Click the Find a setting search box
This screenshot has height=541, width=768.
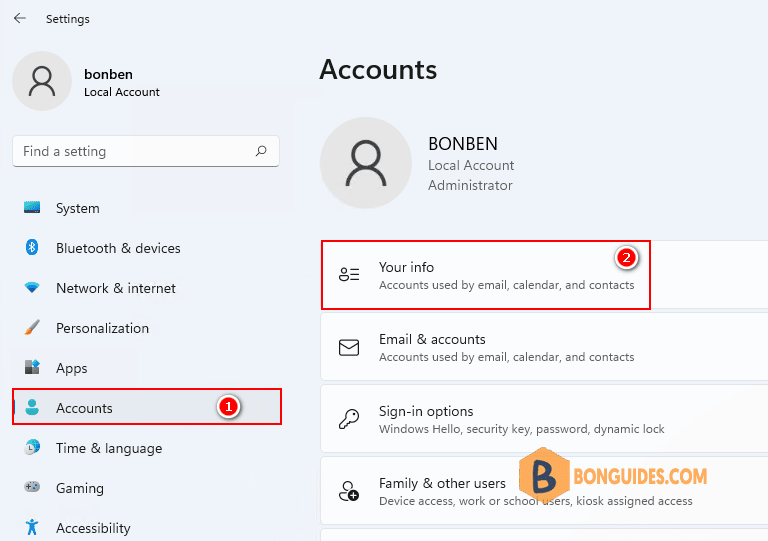[x=135, y=152]
